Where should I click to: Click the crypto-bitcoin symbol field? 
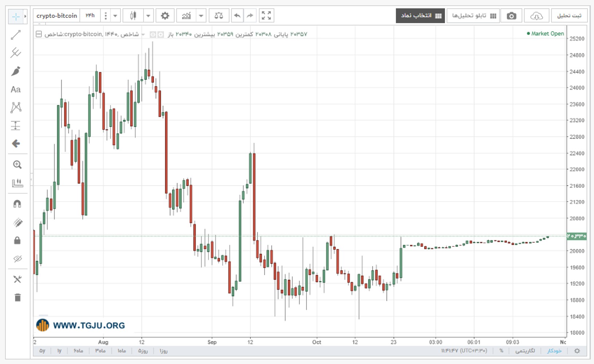coord(56,16)
